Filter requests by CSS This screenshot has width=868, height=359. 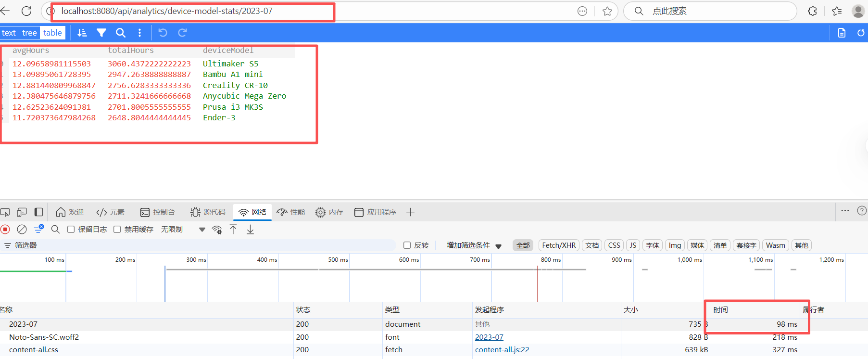614,245
